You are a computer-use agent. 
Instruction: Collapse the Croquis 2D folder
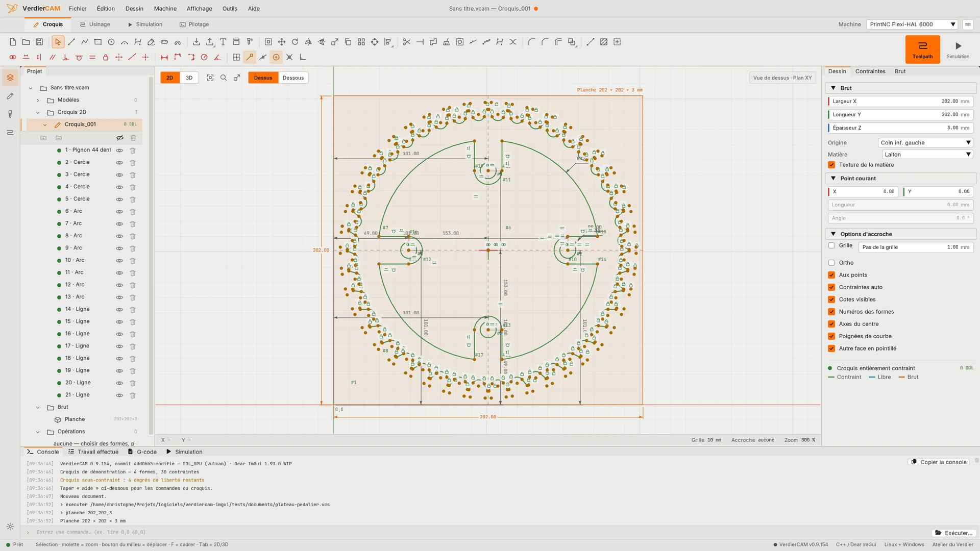(x=38, y=113)
